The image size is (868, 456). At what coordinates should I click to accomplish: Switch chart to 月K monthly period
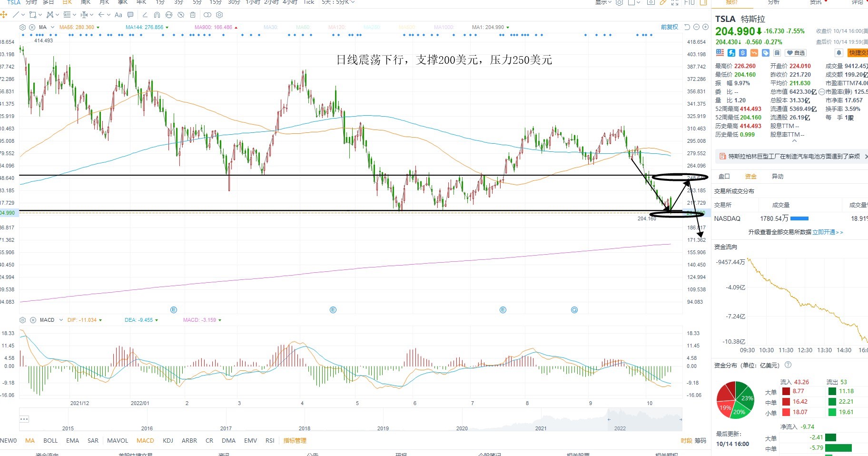pyautogui.click(x=104, y=2)
